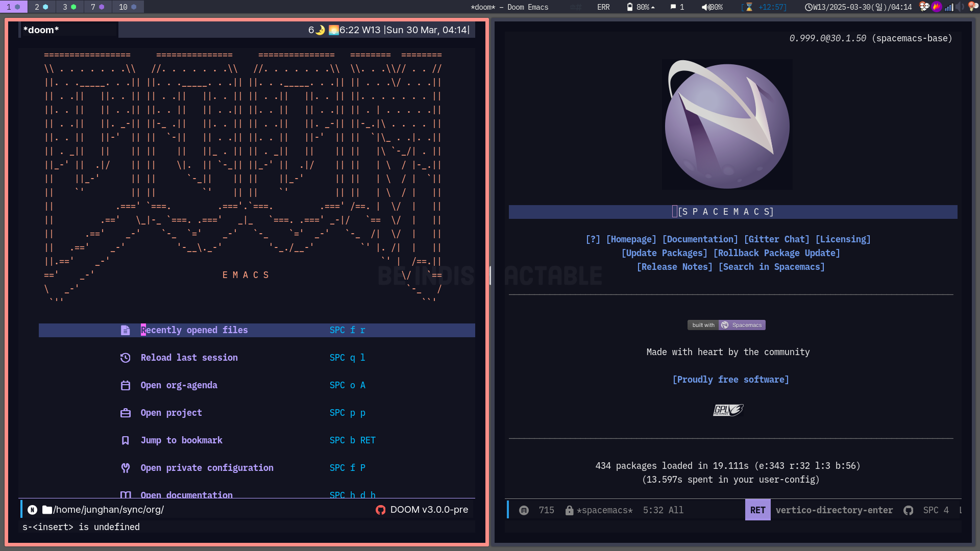Viewport: 980px width, 551px height.
Task: Click the evil normal-state N icon in the Doom modeline
Action: [32, 510]
